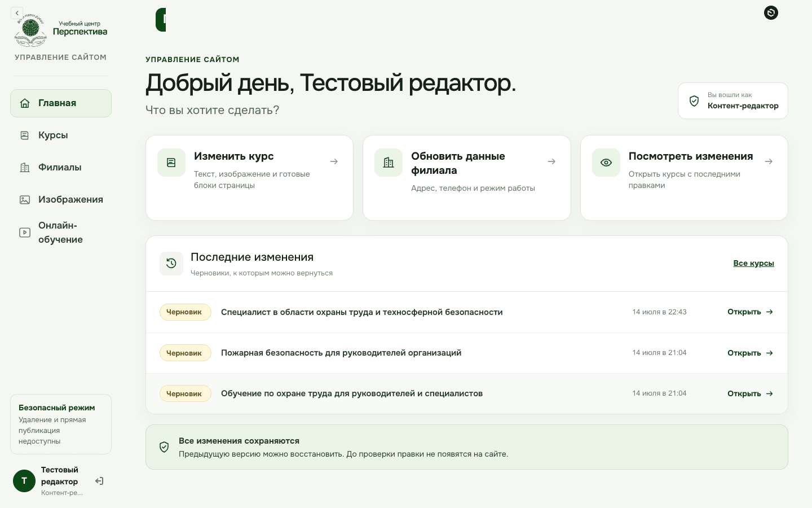Click the Тестовый редактор user name in sidebar
Image resolution: width=812 pixels, height=508 pixels.
click(60, 476)
